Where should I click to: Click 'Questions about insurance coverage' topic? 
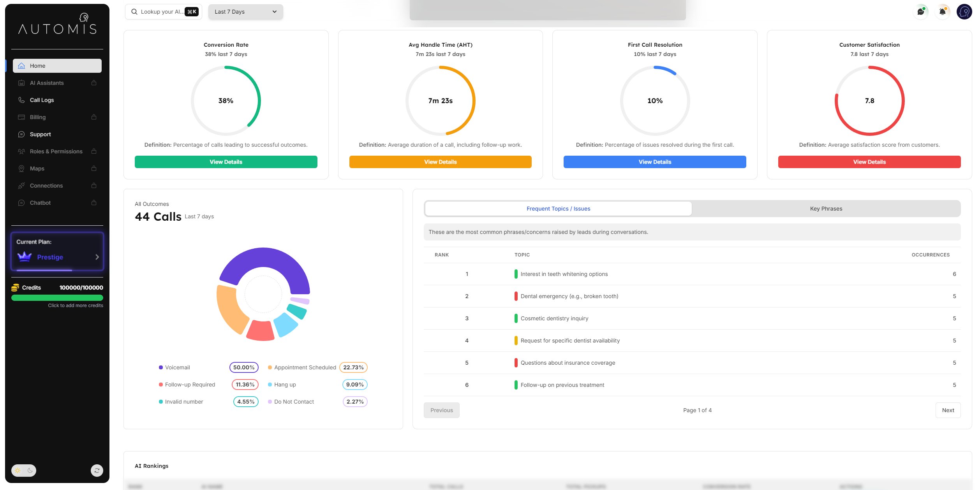[568, 363]
